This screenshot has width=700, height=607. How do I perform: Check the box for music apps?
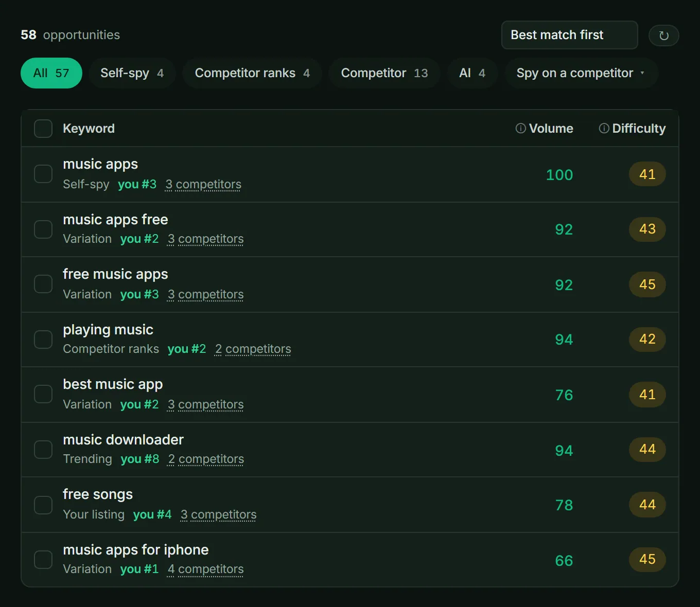[x=43, y=174]
